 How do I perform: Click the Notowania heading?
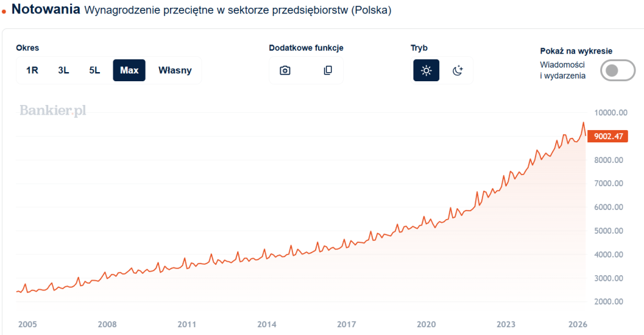pyautogui.click(x=46, y=10)
